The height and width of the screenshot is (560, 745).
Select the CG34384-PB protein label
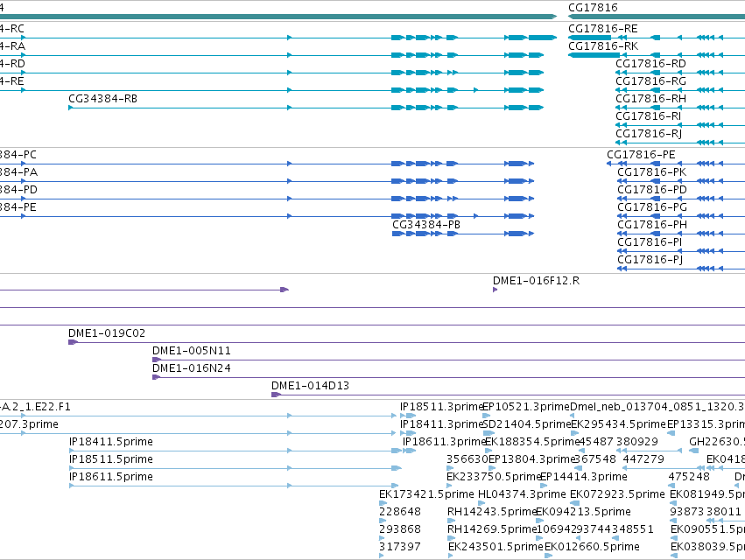tap(426, 225)
